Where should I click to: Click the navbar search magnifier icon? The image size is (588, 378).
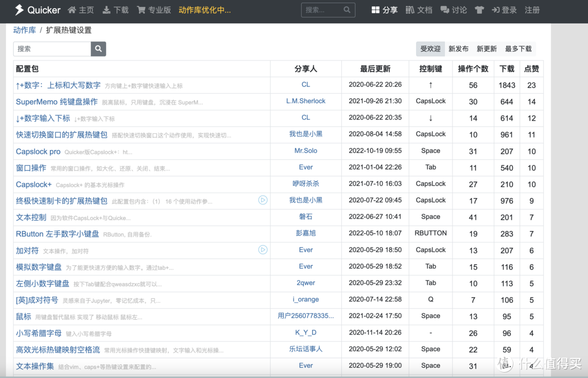347,10
